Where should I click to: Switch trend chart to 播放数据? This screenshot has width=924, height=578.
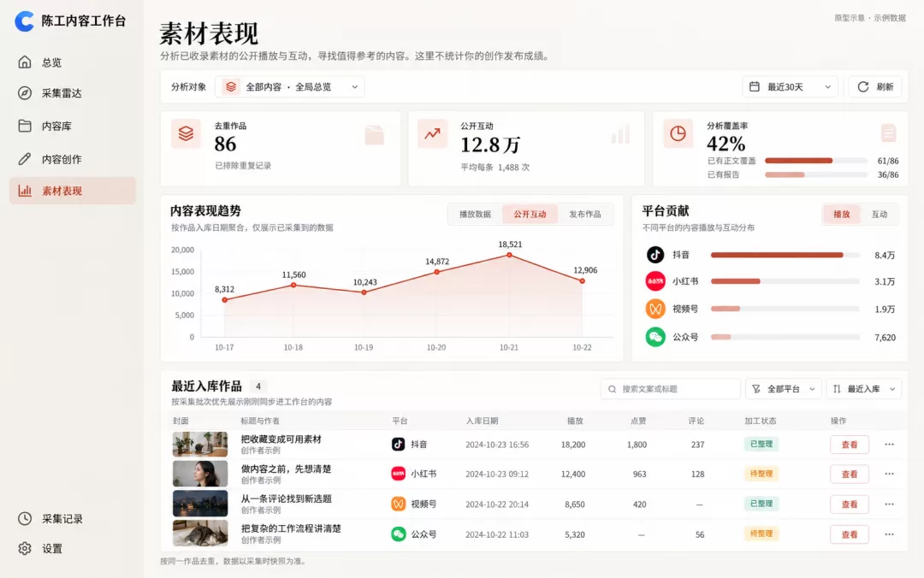tap(475, 214)
